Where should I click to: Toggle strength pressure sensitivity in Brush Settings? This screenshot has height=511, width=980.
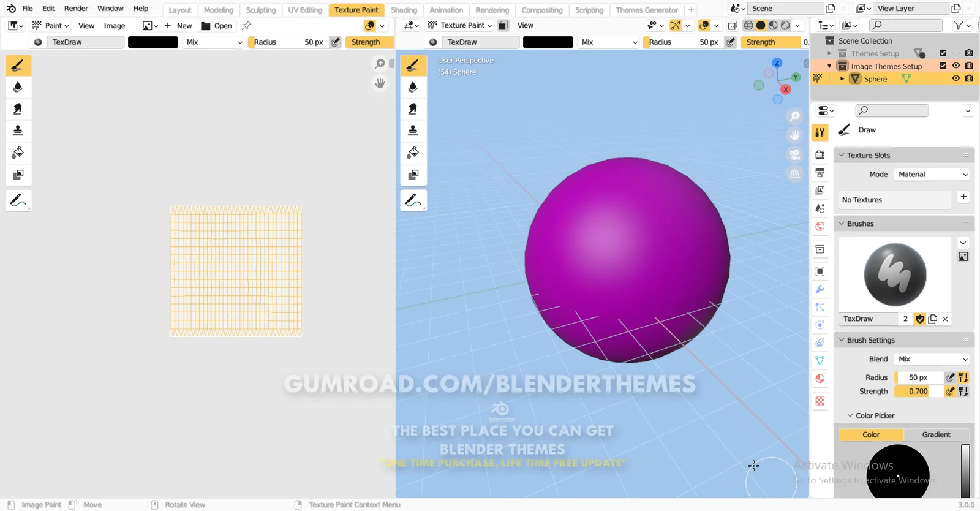[x=950, y=391]
